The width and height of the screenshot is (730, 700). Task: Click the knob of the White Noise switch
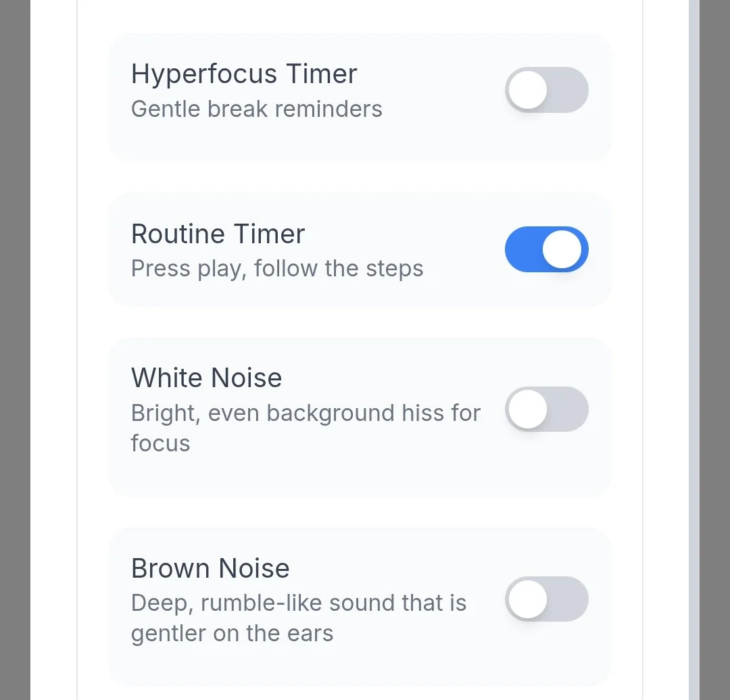click(527, 409)
